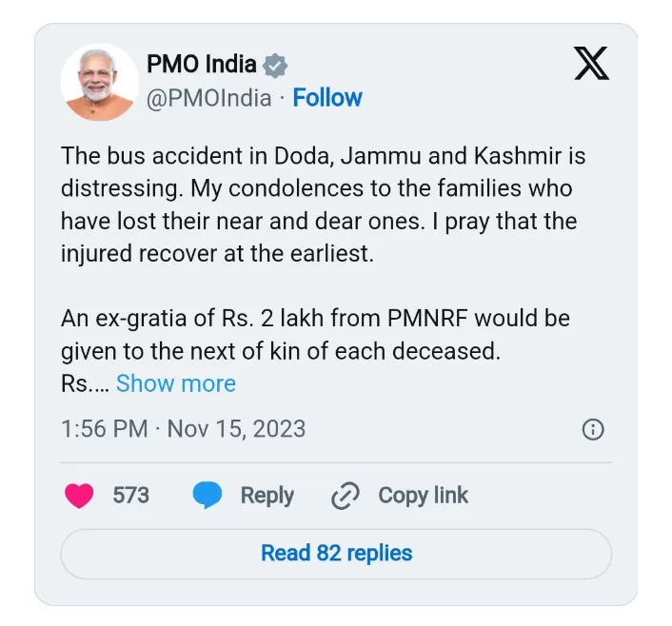Click the ex-gratia PMNRF paragraph

(314, 334)
